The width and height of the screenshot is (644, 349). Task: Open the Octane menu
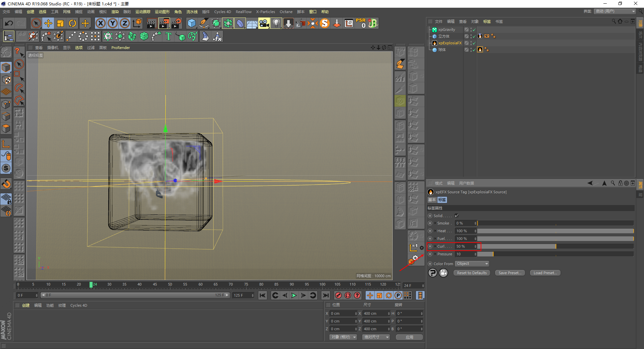[x=286, y=12]
